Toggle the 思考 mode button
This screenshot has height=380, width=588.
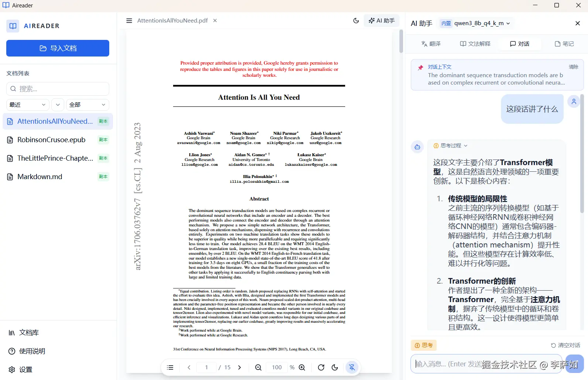click(424, 345)
